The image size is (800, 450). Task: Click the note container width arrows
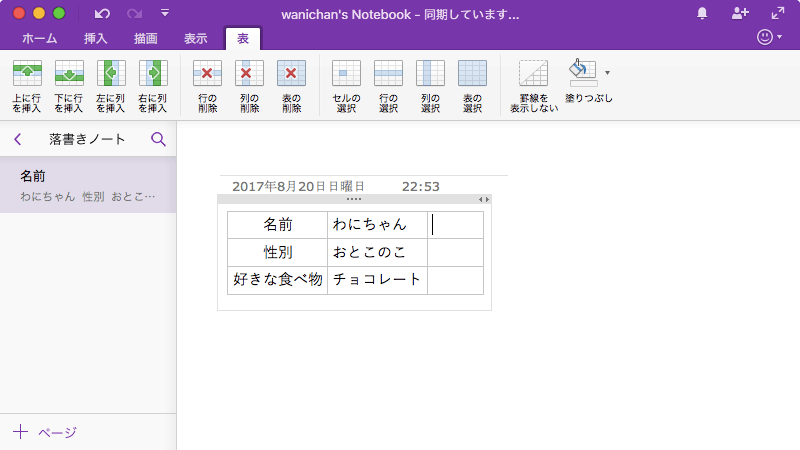(x=484, y=199)
